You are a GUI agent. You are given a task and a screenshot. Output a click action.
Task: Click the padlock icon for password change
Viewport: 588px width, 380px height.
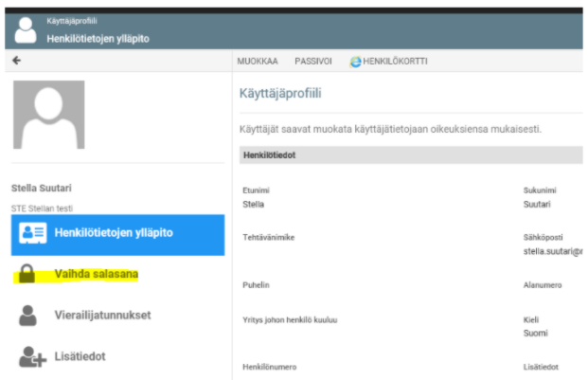[27, 275]
